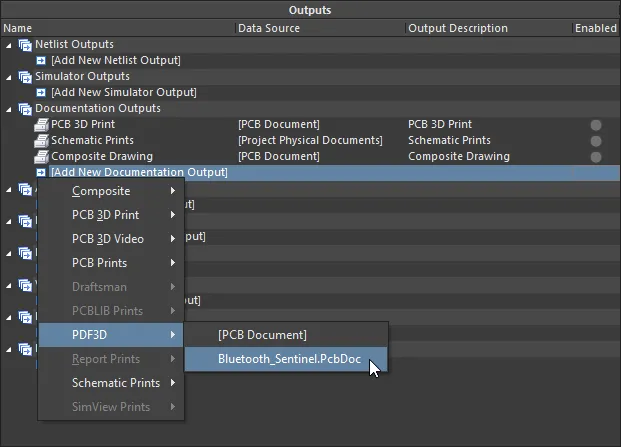Enable the PCB 3D Print output
This screenshot has height=447, width=621.
596,125
